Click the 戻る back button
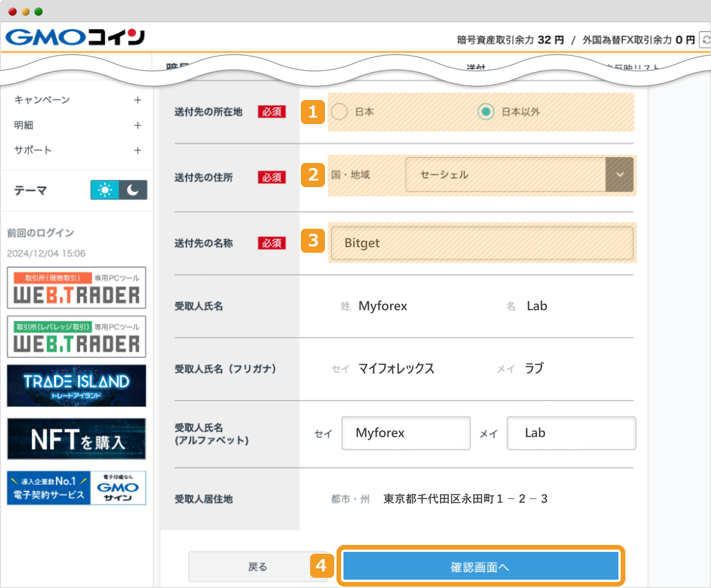711x588 pixels. click(x=258, y=566)
